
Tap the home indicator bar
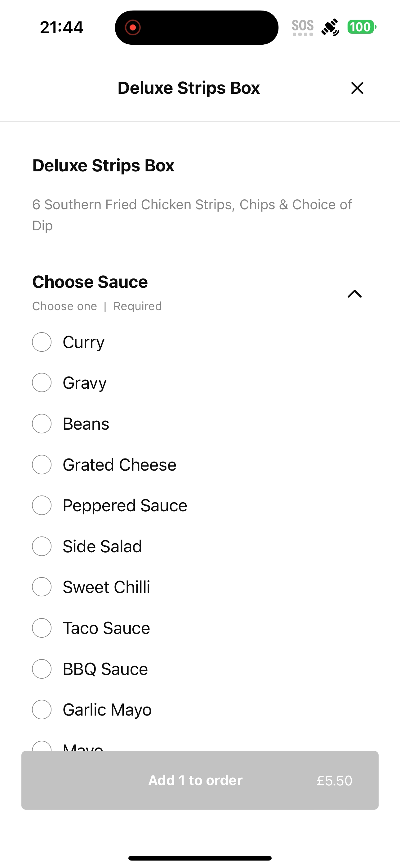[200, 858]
